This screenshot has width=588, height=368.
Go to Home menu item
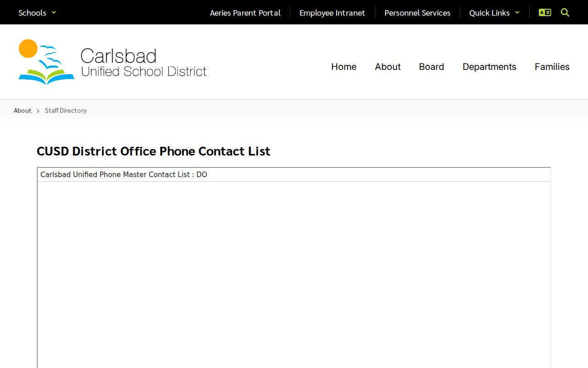pos(344,67)
